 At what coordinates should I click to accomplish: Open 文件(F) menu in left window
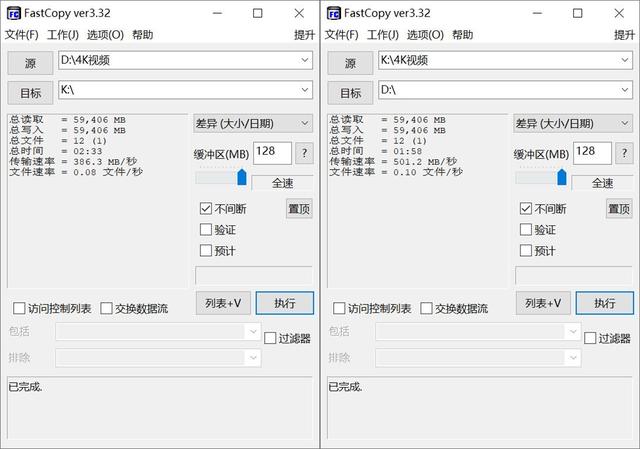(22, 35)
